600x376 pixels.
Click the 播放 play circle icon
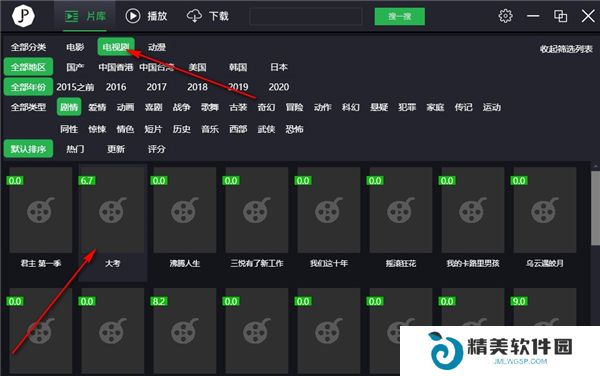pyautogui.click(x=133, y=16)
